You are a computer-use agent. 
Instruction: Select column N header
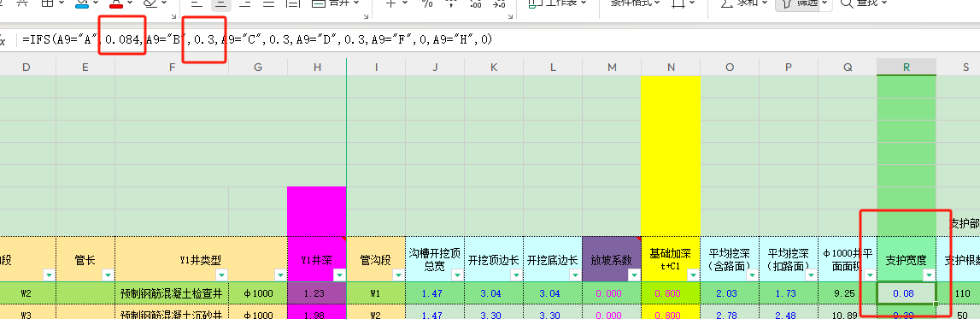click(671, 67)
